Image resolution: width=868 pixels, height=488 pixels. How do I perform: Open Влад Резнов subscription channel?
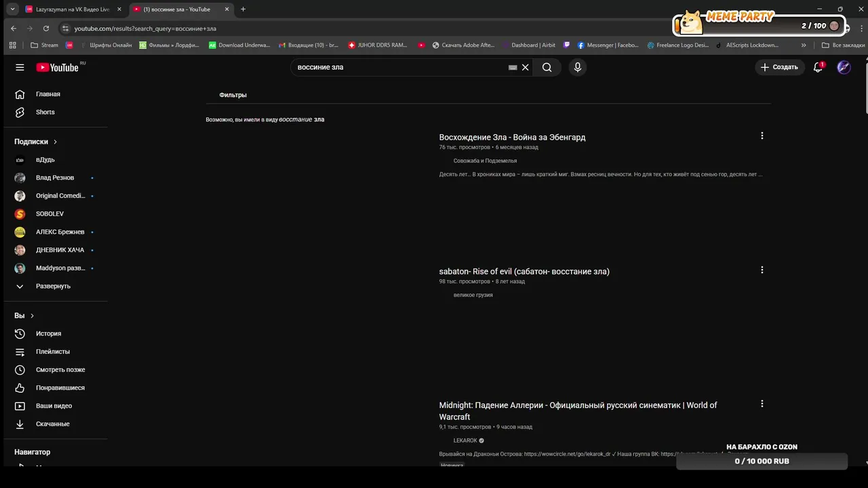pyautogui.click(x=55, y=178)
